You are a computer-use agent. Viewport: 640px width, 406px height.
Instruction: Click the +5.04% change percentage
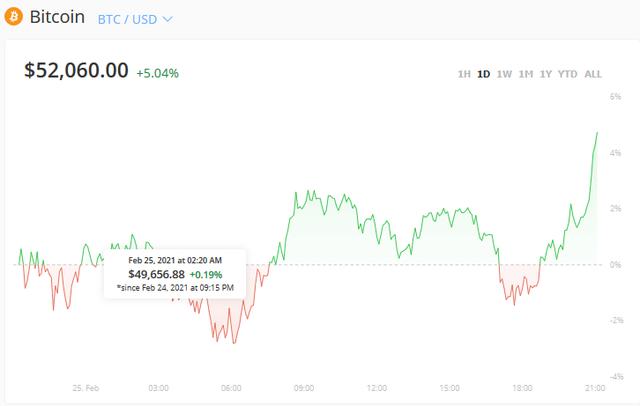tap(158, 72)
